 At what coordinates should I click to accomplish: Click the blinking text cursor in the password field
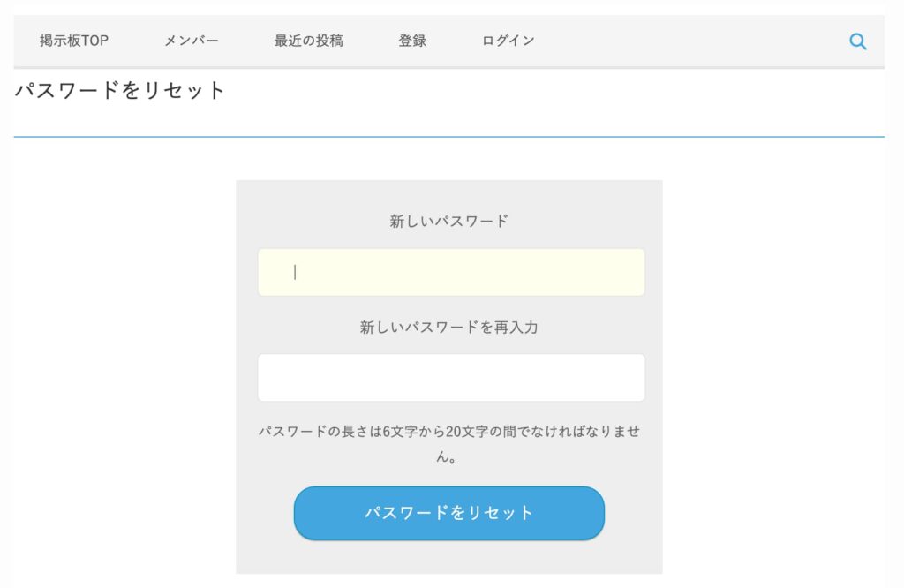coord(295,272)
